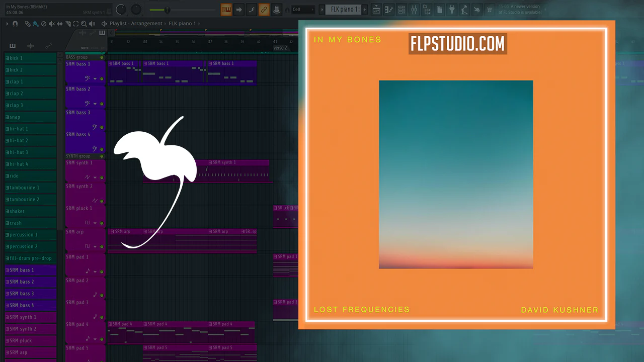644x362 pixels.
Task: Select kick 1 in the picker list
Action: coord(30,58)
